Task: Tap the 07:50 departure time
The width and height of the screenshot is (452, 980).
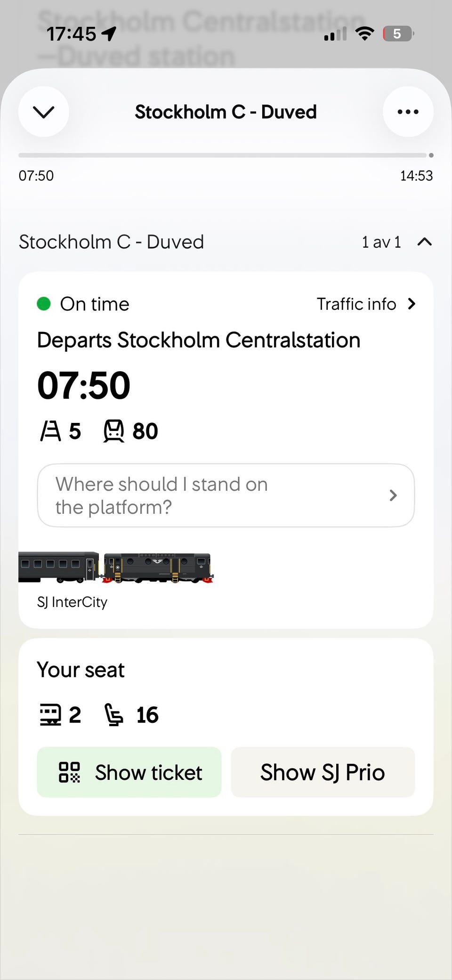Action: (x=84, y=386)
